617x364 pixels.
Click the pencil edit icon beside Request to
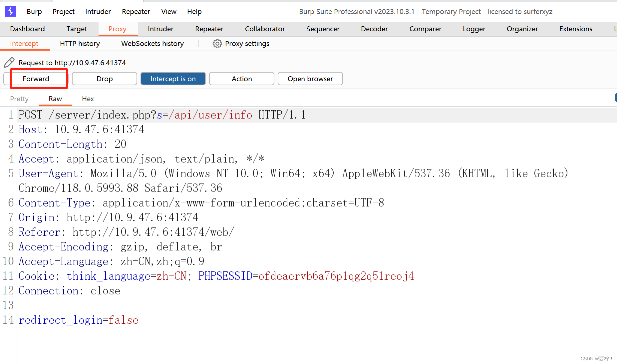(9, 62)
